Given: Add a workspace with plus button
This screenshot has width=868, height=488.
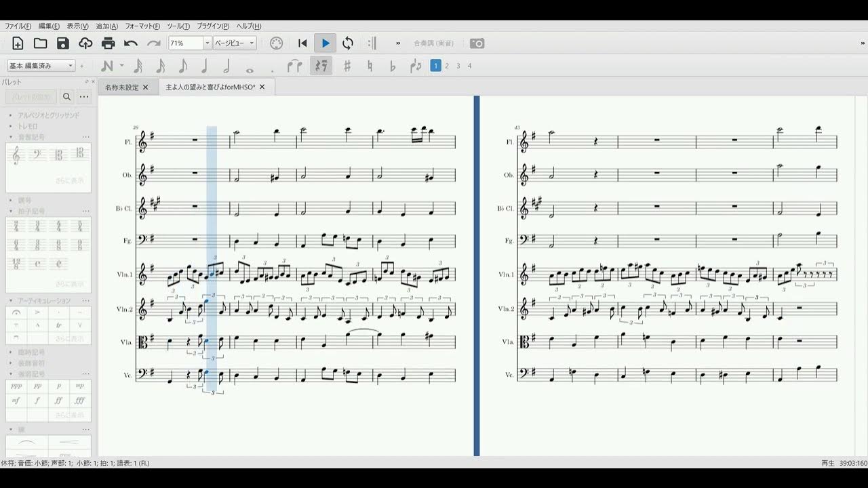Looking at the screenshot, I should pos(82,66).
